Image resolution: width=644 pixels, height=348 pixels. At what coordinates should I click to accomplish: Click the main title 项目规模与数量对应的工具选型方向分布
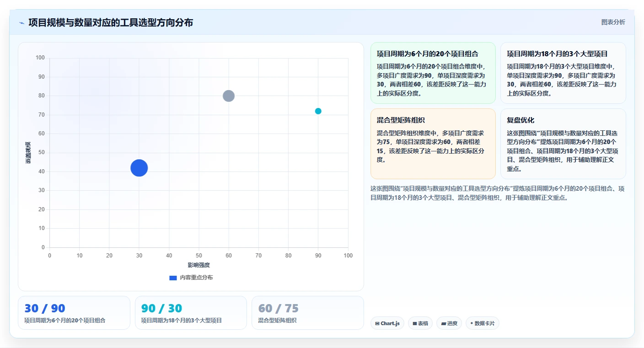(111, 22)
